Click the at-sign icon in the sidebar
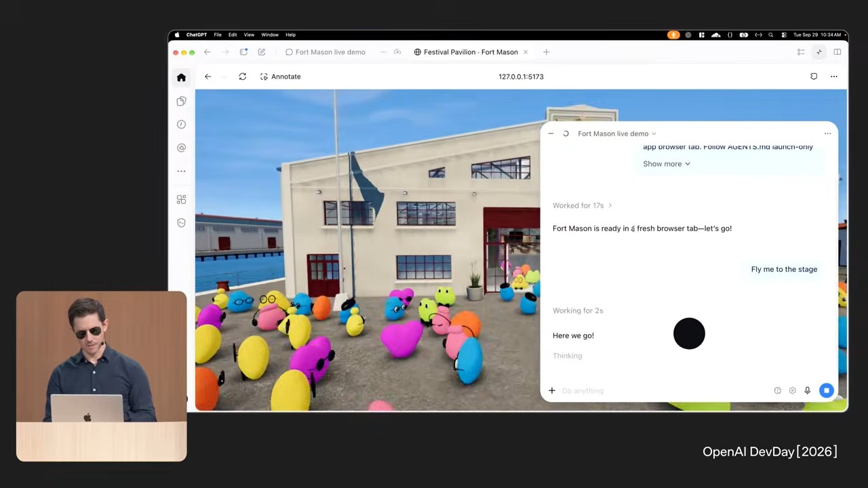 pyautogui.click(x=181, y=147)
